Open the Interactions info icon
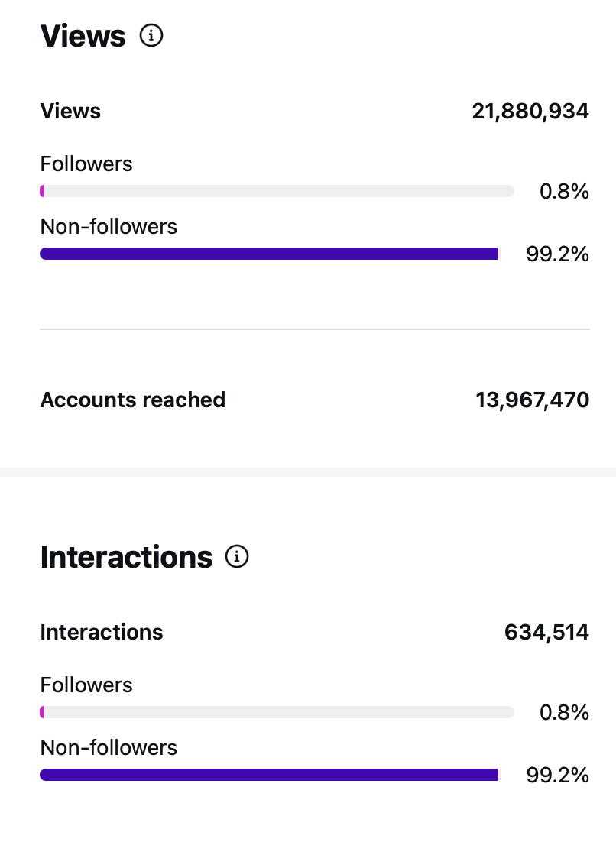This screenshot has height=842, width=616. coord(237,557)
